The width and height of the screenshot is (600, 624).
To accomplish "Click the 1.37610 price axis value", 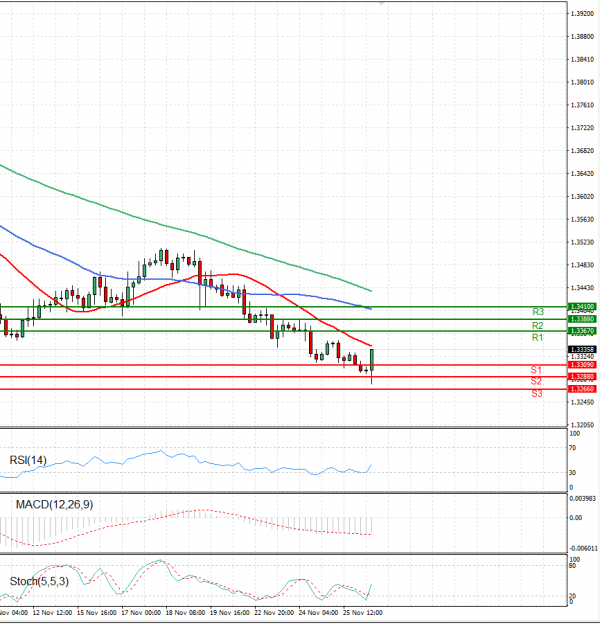I will pos(582,105).
